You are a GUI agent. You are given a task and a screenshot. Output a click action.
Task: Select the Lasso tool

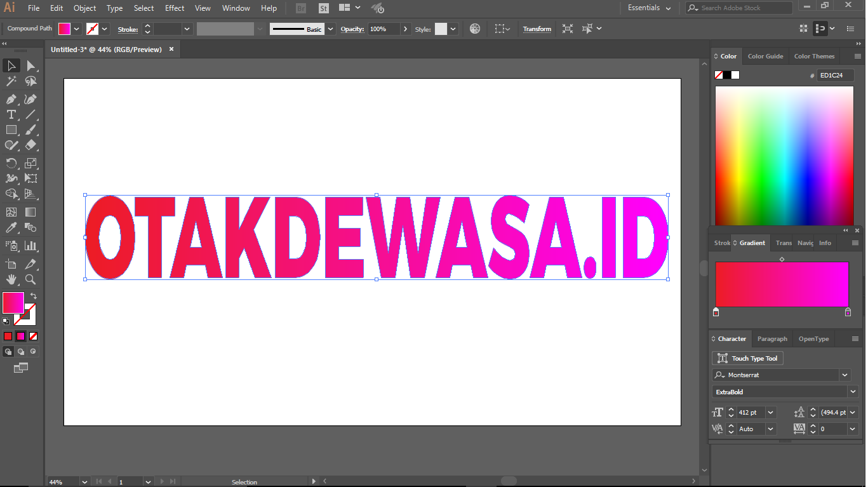30,81
